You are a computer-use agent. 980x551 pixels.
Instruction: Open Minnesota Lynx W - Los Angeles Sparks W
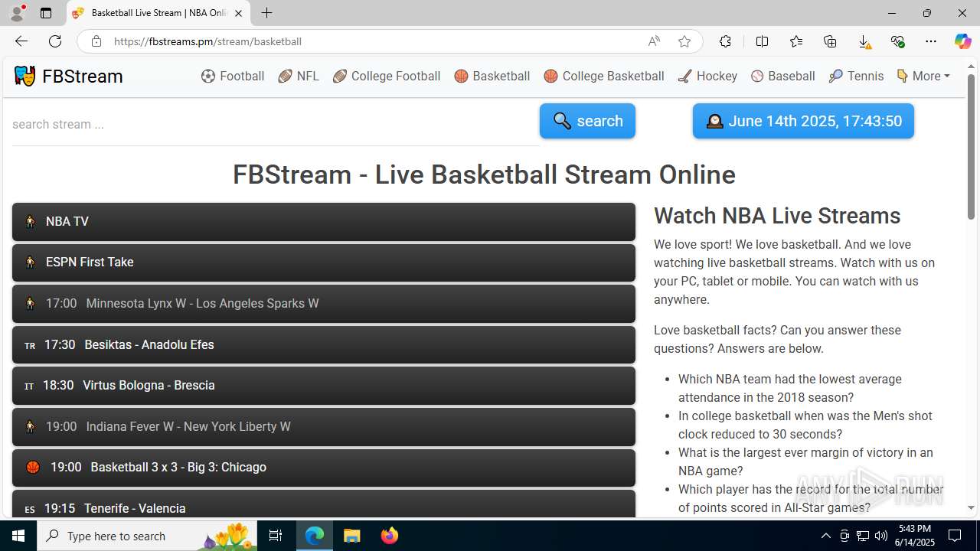tap(324, 304)
